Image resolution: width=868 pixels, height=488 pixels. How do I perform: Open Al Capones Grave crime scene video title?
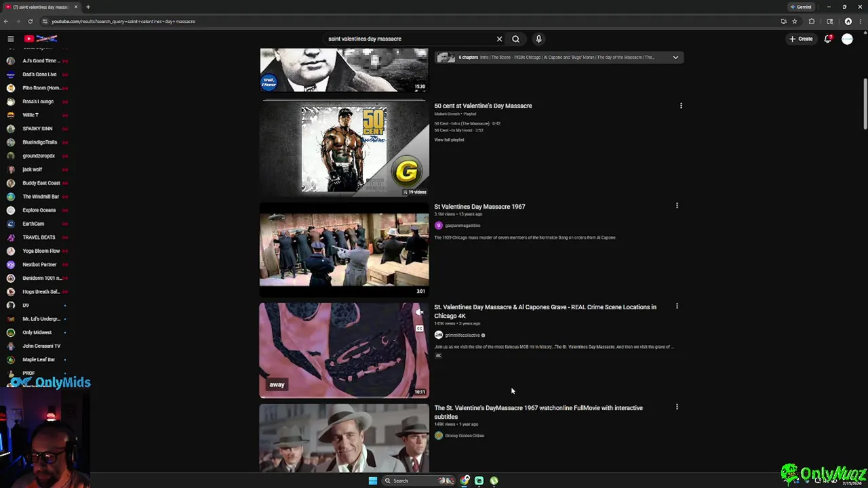(x=545, y=311)
